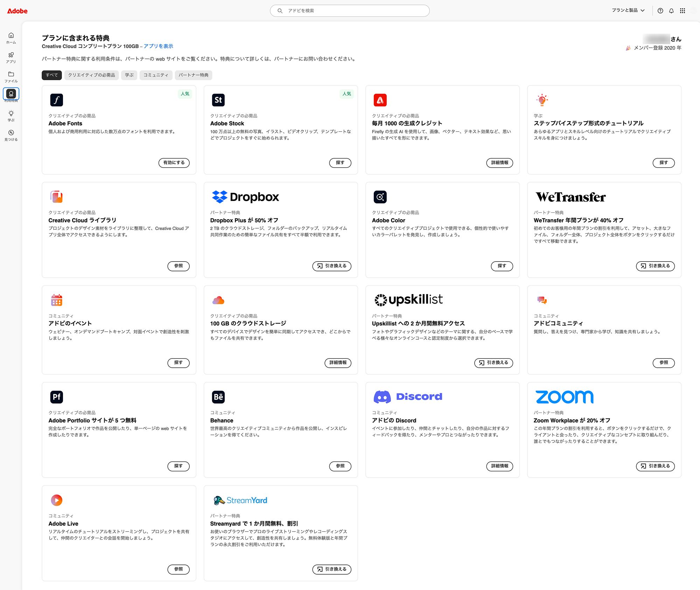Click 探す on Adobe events card
Image resolution: width=700 pixels, height=590 pixels.
(178, 363)
